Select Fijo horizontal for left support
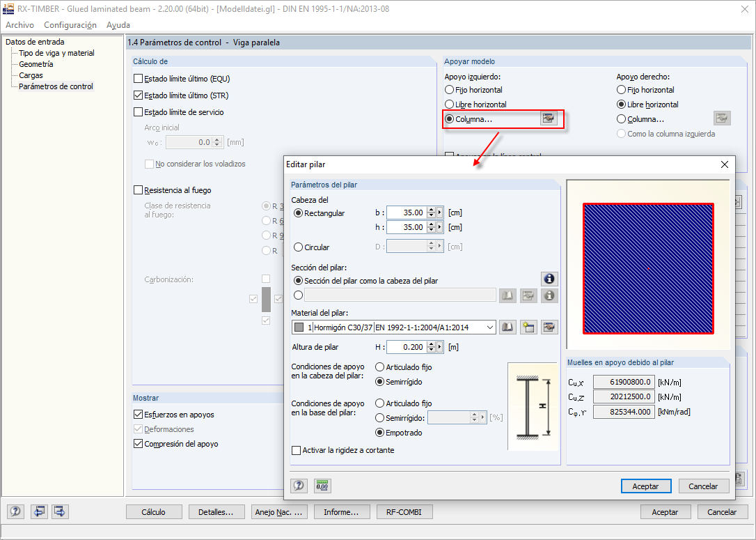The width and height of the screenshot is (756, 540). point(450,90)
